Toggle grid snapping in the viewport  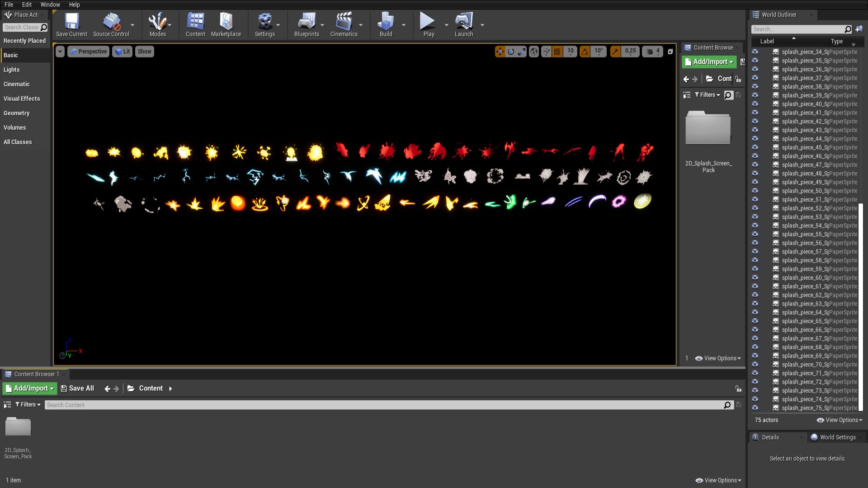557,52
